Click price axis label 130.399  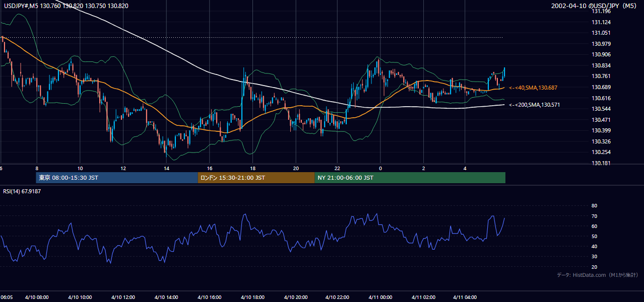(x=602, y=130)
